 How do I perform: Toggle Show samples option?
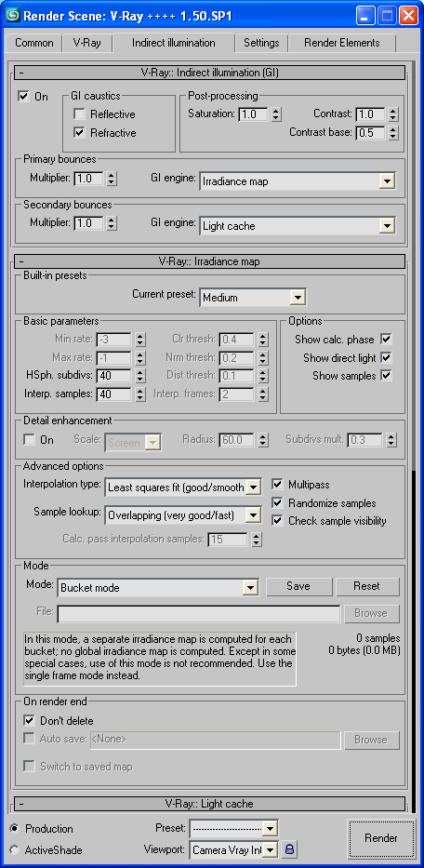coord(387,375)
